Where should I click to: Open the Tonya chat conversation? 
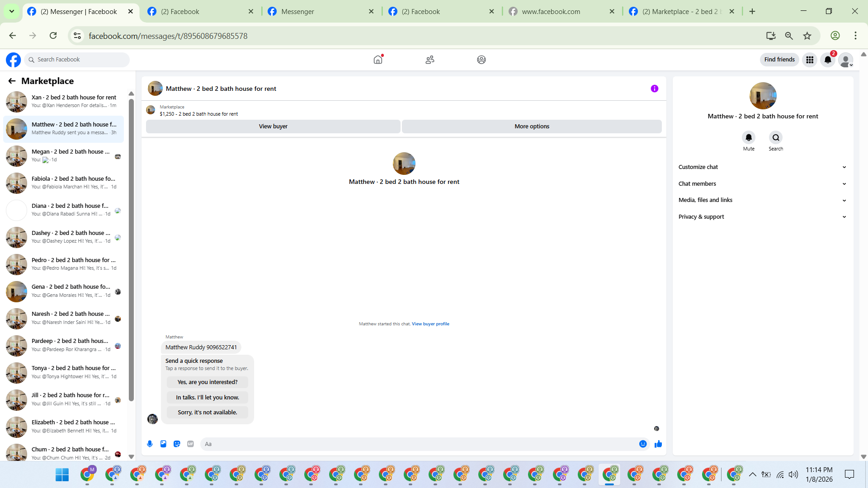(63, 373)
